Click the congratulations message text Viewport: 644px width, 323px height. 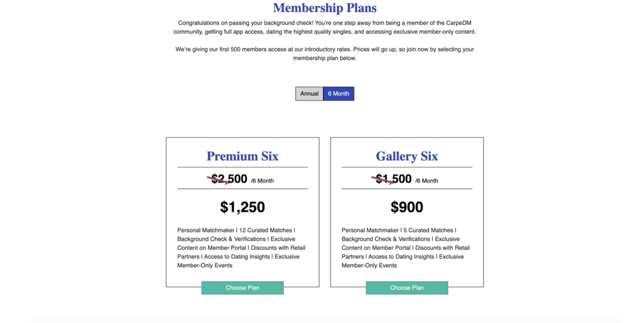tap(324, 27)
